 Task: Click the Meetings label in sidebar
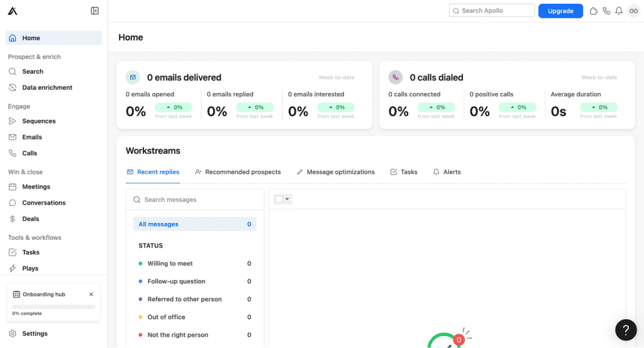pos(36,187)
